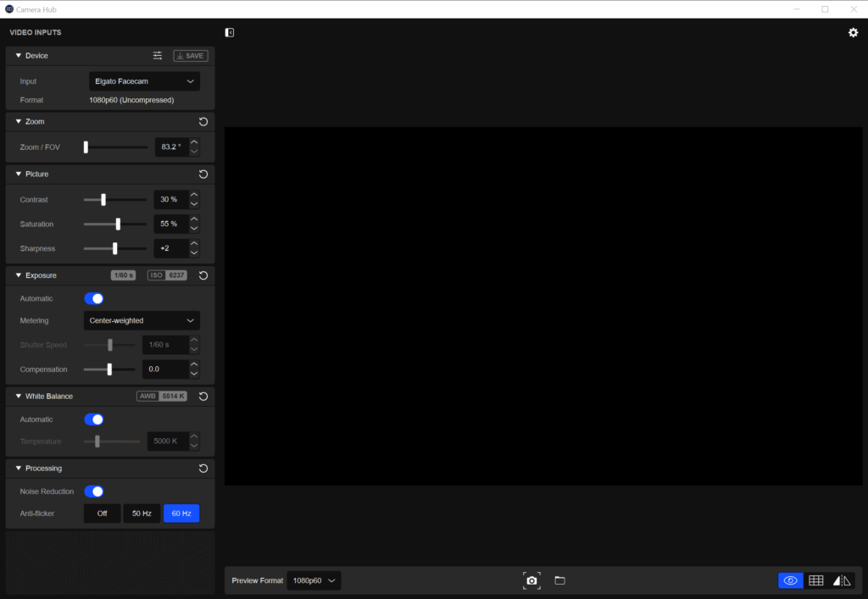The image size is (868, 599).
Task: Open the Preview Format dropdown
Action: [x=314, y=580]
